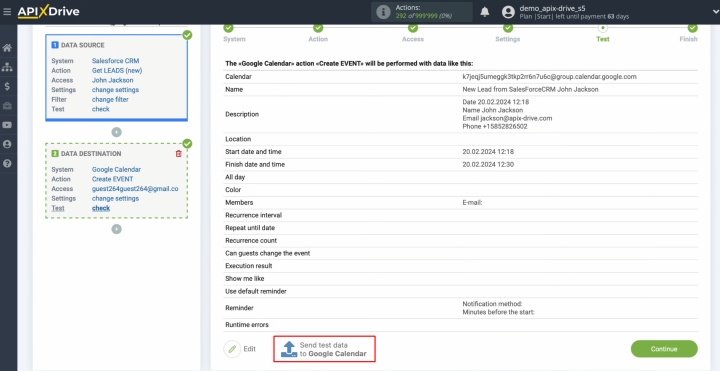Open the actions info icon
This screenshot has width=720, height=371.
click(383, 12)
